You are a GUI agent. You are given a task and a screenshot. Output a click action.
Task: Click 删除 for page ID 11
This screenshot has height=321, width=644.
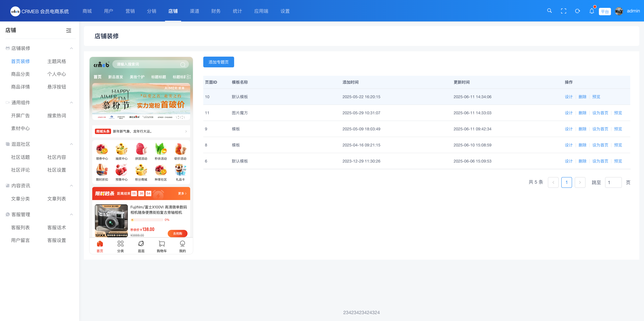point(582,113)
